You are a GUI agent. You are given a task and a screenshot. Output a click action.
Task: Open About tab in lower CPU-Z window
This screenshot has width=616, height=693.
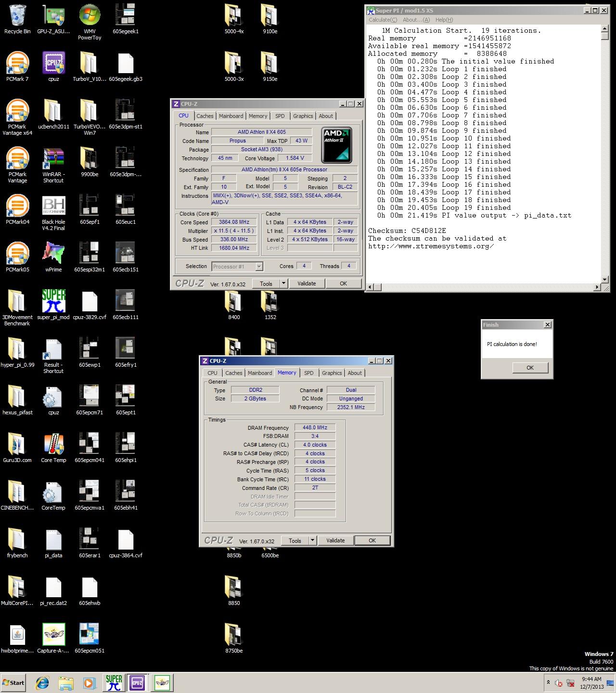[x=355, y=373]
